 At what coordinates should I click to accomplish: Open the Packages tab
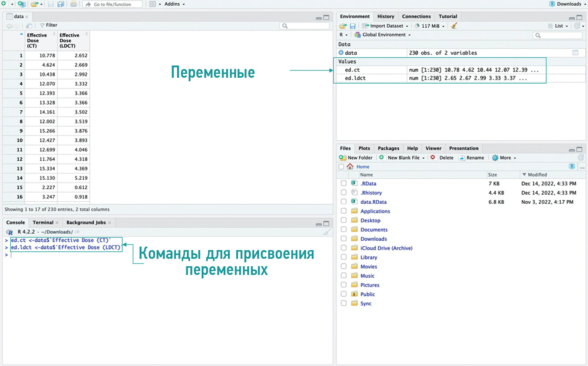[x=388, y=149]
